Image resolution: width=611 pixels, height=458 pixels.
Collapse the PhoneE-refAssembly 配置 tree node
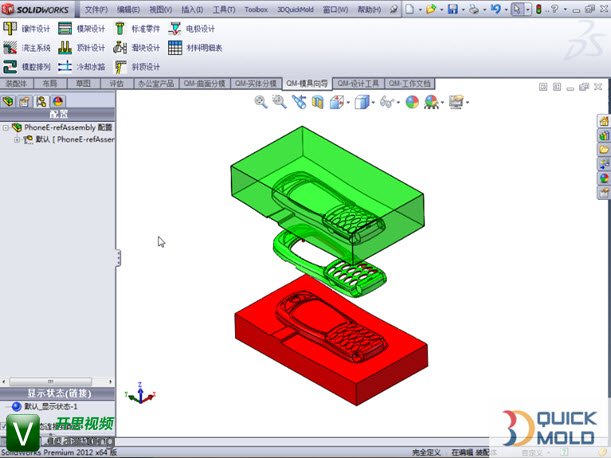[5, 128]
